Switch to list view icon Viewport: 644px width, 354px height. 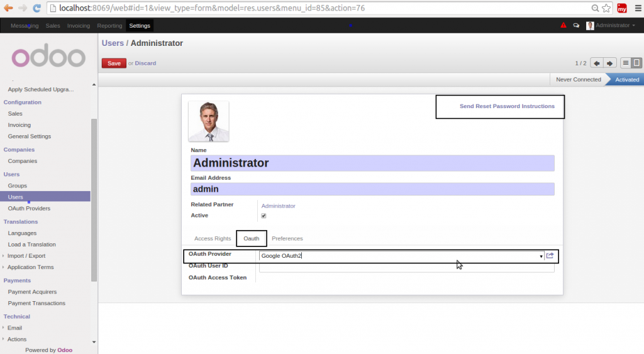pos(626,63)
